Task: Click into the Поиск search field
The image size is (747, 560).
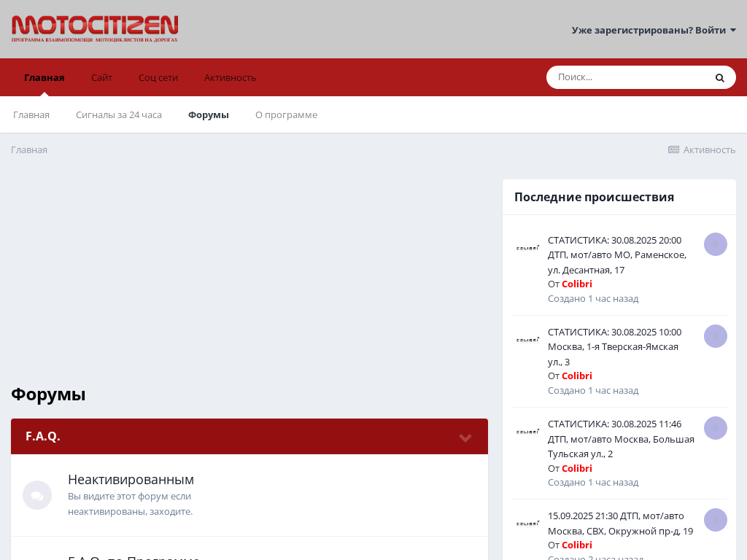Action: [x=627, y=77]
